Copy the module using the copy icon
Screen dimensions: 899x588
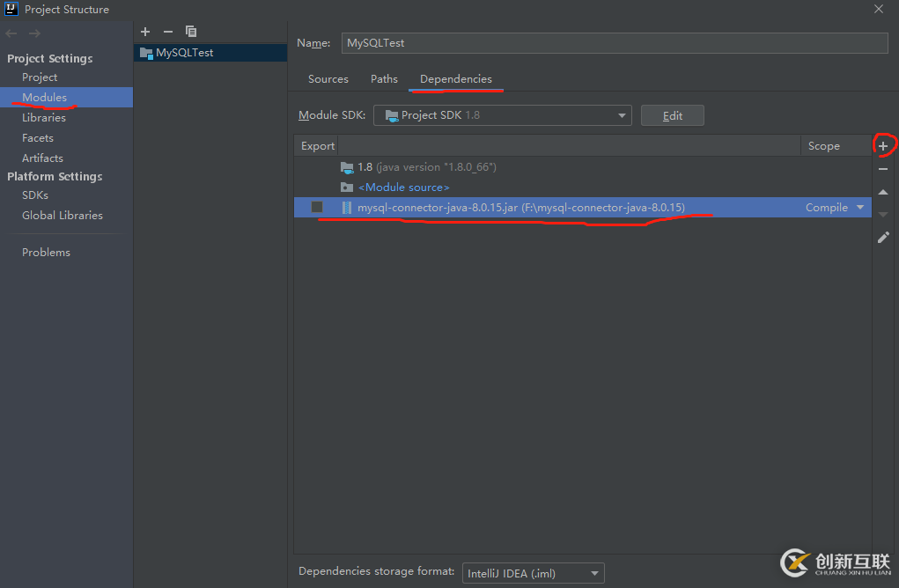tap(191, 32)
